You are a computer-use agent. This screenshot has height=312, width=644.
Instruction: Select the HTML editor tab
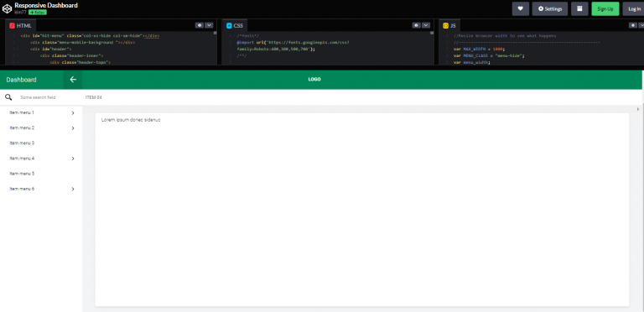pos(20,25)
